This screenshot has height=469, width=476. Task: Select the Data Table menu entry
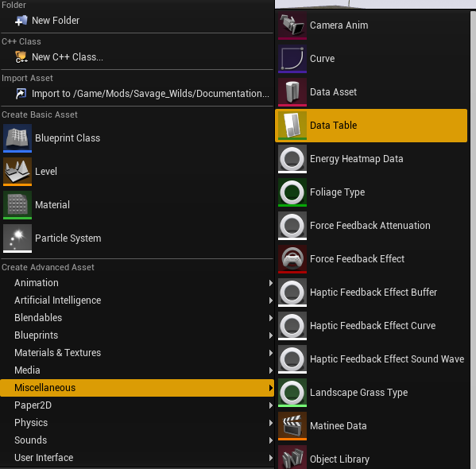point(371,126)
